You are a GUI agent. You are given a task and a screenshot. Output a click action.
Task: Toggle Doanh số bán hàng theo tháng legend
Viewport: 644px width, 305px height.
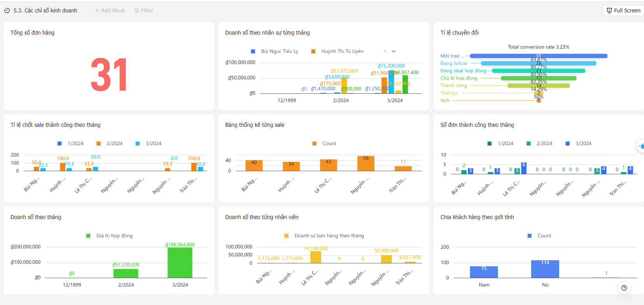coord(324,236)
